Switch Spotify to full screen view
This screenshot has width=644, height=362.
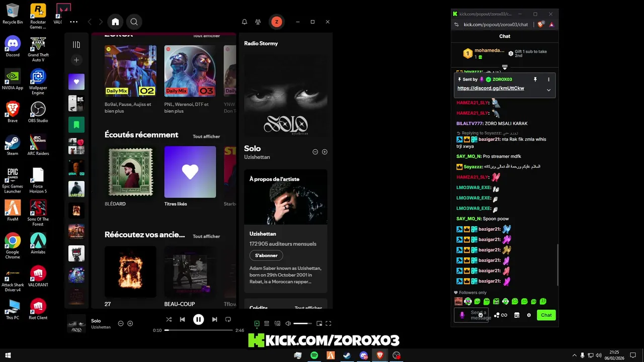pos(329,323)
